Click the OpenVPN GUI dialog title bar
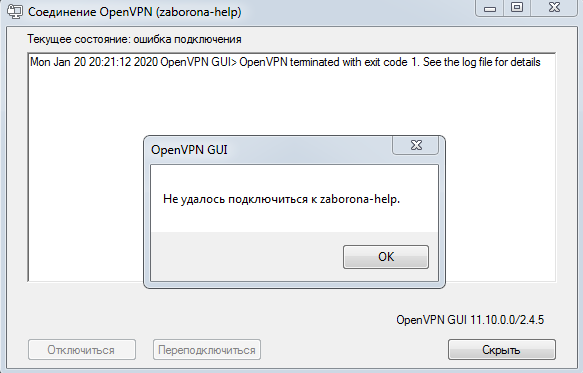583x373 pixels. click(x=268, y=149)
